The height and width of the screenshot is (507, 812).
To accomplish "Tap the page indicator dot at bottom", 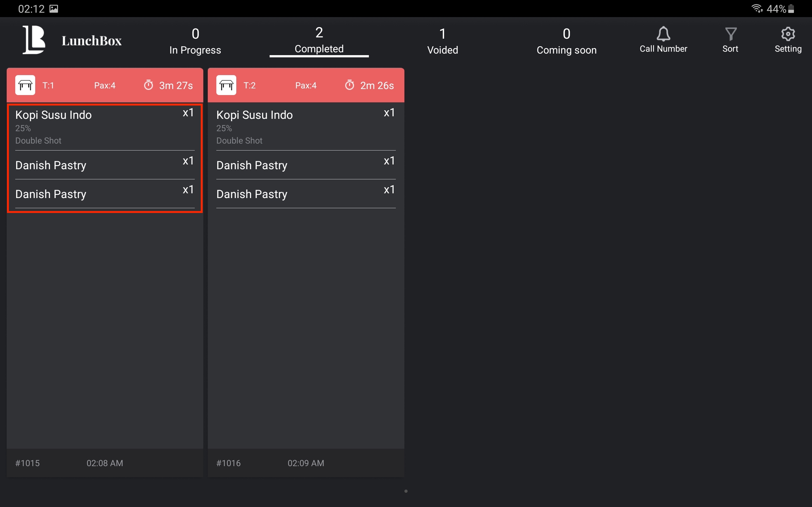I will click(x=406, y=491).
